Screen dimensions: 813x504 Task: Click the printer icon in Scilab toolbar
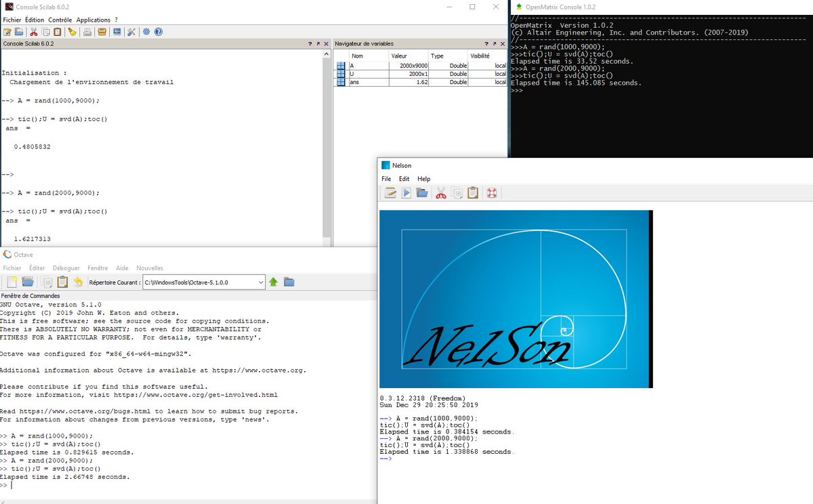(87, 32)
